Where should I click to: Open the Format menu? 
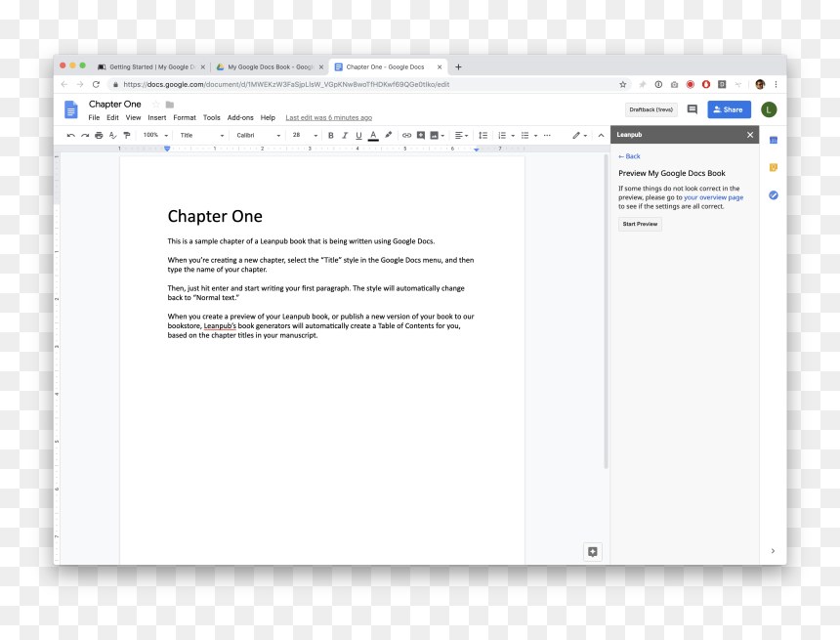185,118
